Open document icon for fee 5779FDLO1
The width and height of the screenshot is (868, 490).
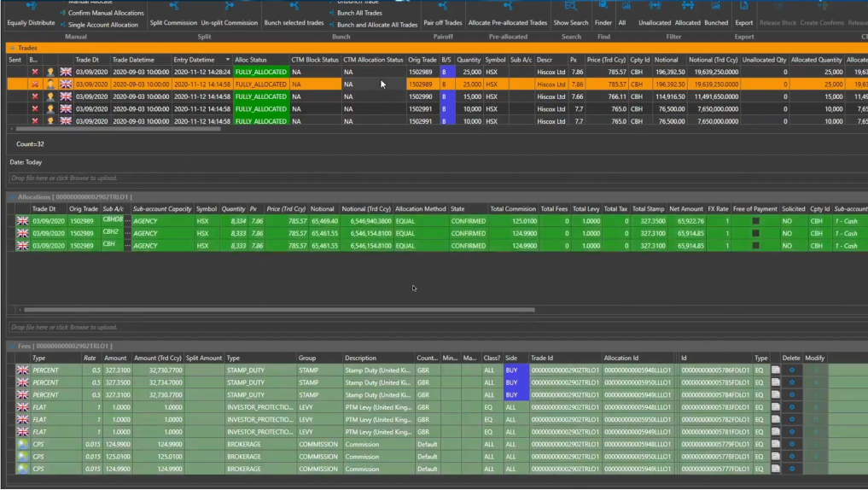pyautogui.click(x=776, y=444)
